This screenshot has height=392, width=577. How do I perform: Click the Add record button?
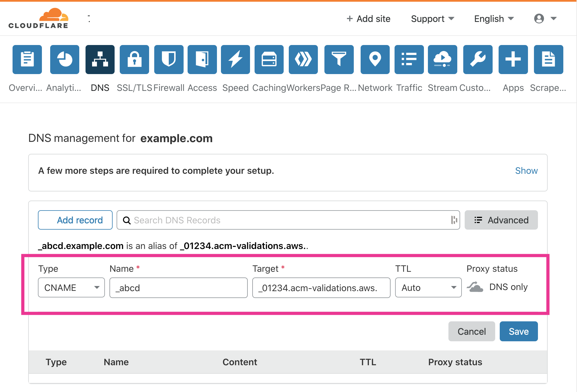[75, 220]
